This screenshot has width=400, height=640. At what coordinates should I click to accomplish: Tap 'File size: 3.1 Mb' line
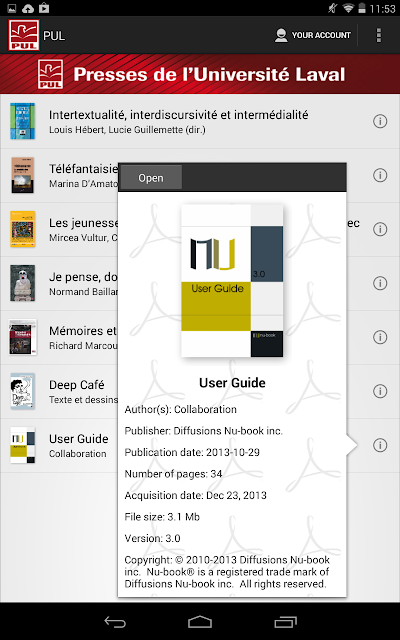coord(162,517)
